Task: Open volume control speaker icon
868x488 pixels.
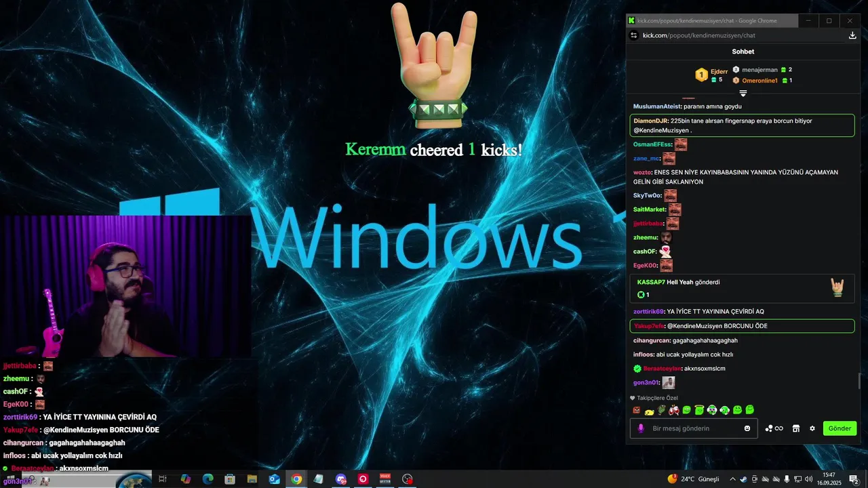Action: tap(808, 479)
